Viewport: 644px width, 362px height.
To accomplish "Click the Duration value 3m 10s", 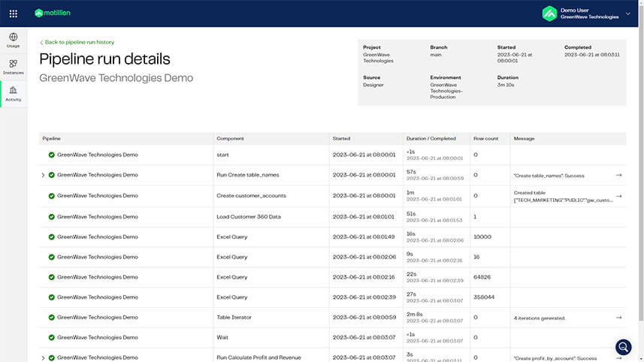I will 505,85.
